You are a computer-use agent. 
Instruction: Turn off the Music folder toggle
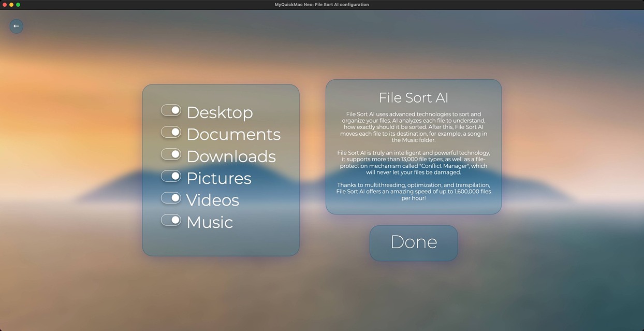(x=171, y=220)
